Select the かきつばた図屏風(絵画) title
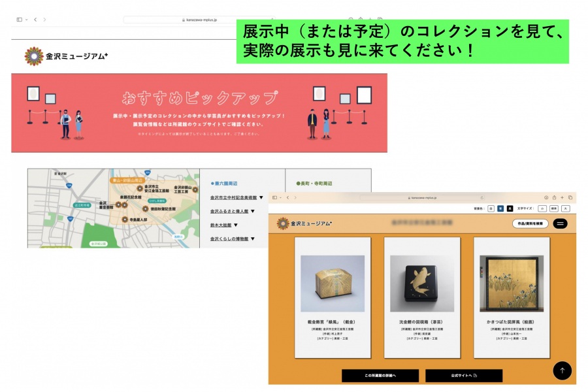The image size is (588, 392). pos(510,322)
